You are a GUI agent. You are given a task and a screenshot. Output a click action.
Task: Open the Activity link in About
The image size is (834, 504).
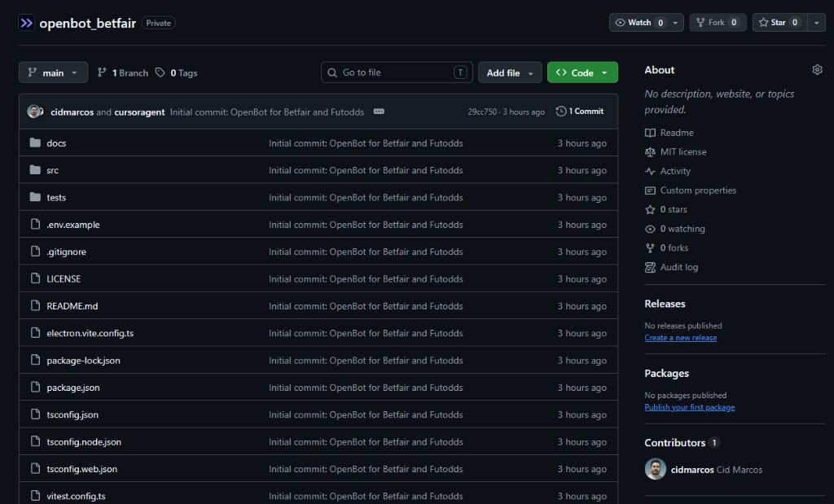(675, 171)
